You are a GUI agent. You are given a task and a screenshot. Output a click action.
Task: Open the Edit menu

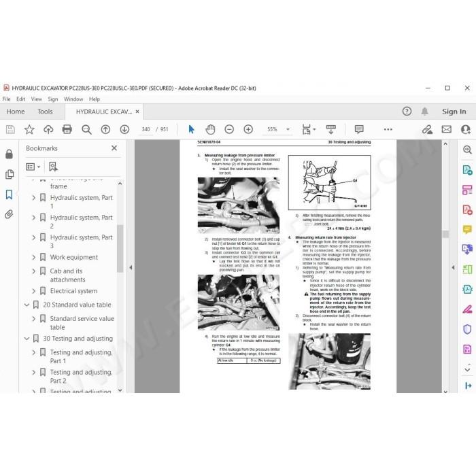(20, 99)
